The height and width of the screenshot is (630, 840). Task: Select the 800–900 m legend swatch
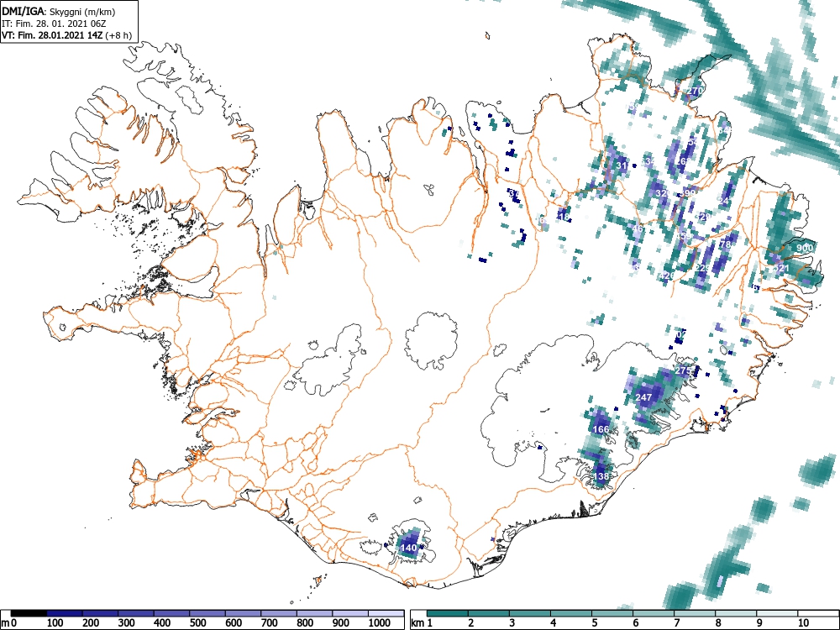tap(315, 613)
